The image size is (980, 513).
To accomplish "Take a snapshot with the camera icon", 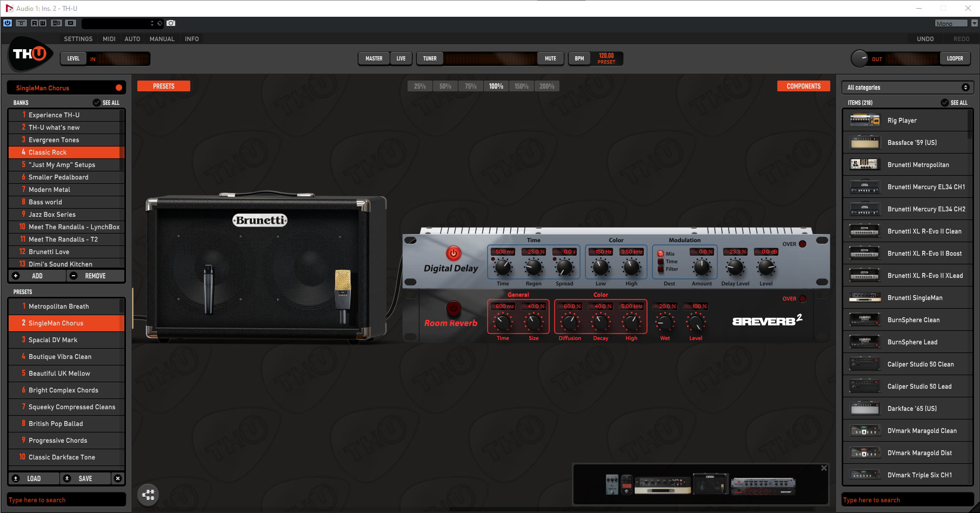I will click(x=171, y=23).
